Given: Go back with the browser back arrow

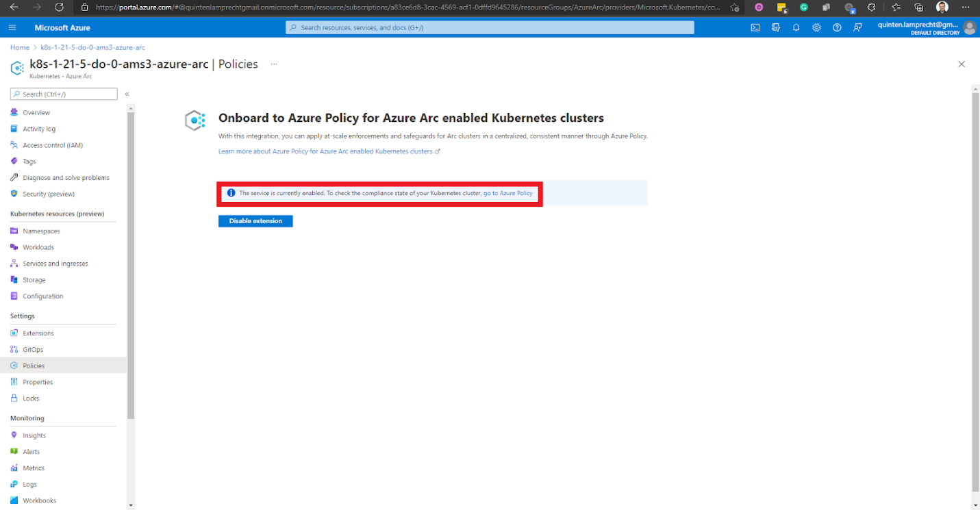Looking at the screenshot, I should pos(15,7).
